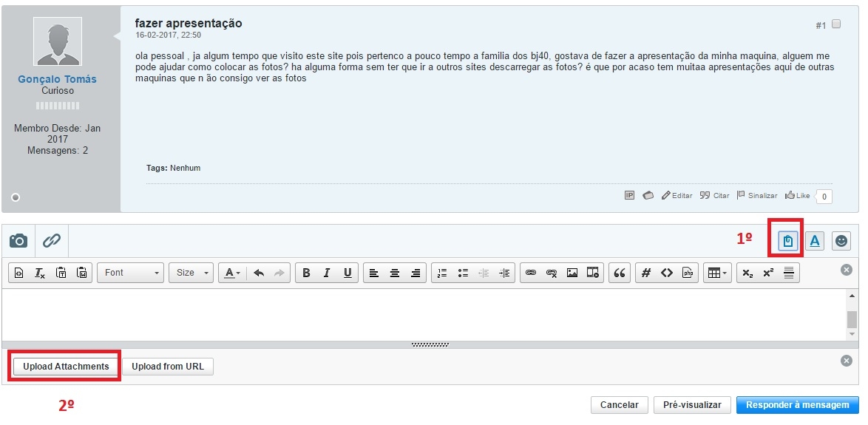Viewport: 868px width, 425px height.
Task: Insert a blockquote with quote icon
Action: coord(620,273)
